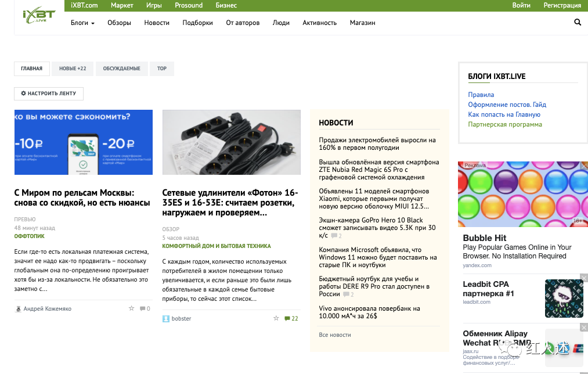Open news about ZTE Nubia Red Magic 6S Pro
The height and width of the screenshot is (374, 588).
tap(379, 170)
